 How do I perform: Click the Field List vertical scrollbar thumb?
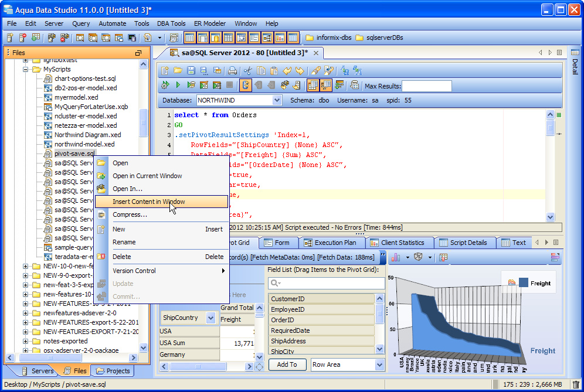379,313
